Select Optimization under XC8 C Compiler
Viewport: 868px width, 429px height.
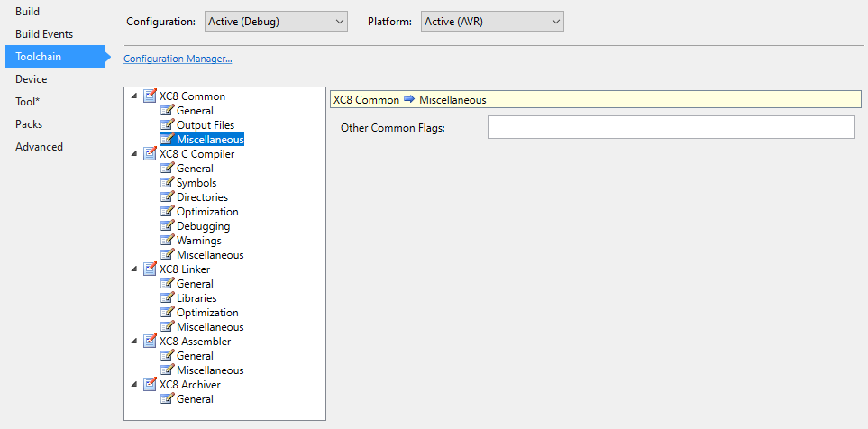coord(207,212)
